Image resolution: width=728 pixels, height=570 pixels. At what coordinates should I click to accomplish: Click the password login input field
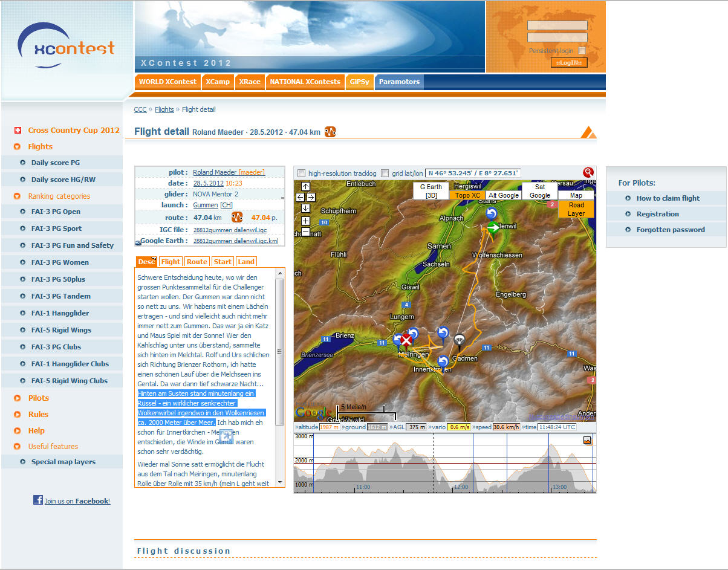[557, 37]
